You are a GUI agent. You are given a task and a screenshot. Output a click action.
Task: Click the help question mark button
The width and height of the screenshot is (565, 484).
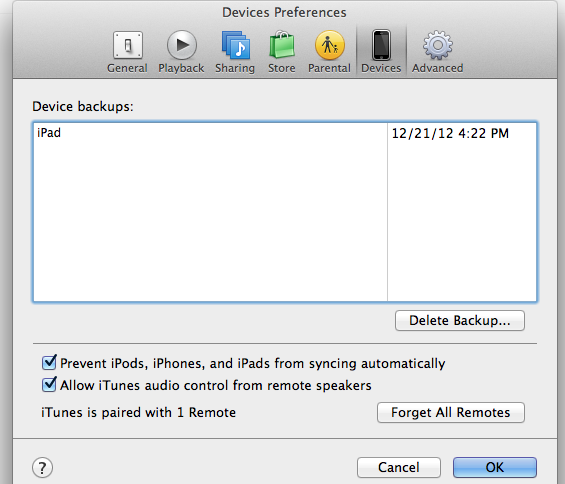click(43, 467)
